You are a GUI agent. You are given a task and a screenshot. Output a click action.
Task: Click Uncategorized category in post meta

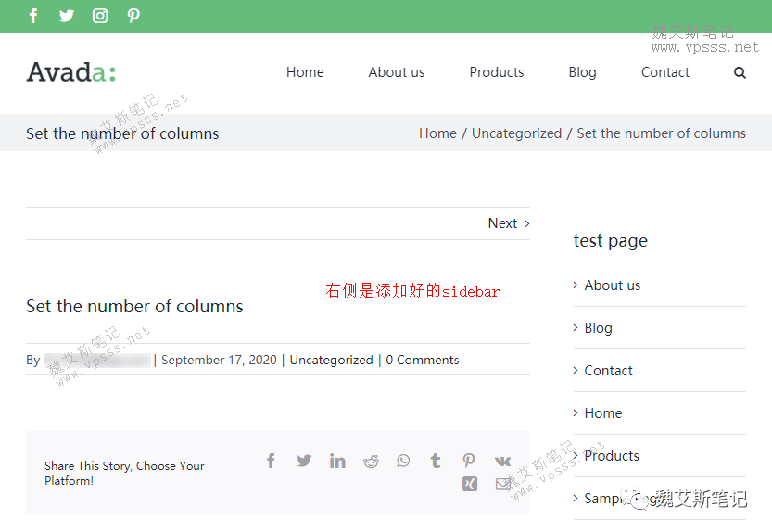332,361
